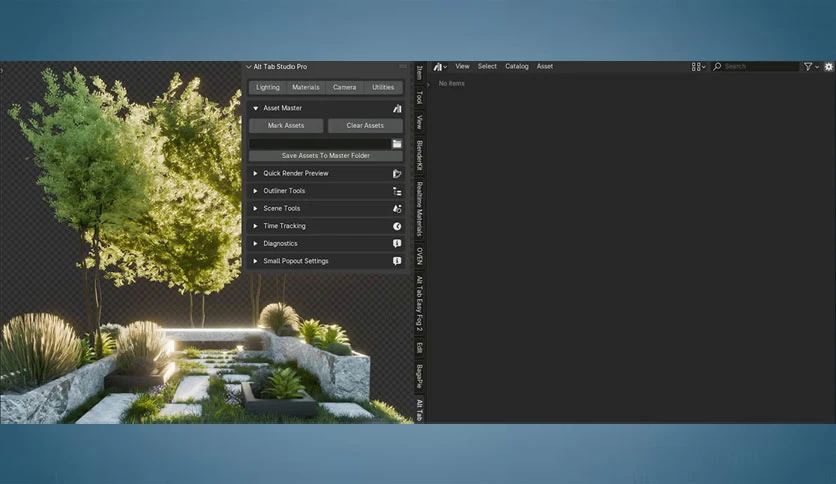Click the Alt Tab Studio Pro panel grip dots

(x=403, y=67)
